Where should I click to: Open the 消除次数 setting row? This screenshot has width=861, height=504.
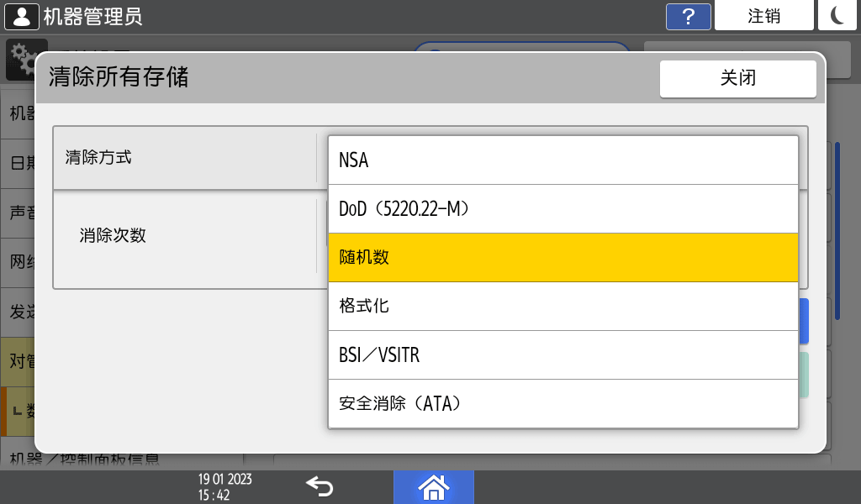[x=185, y=236]
